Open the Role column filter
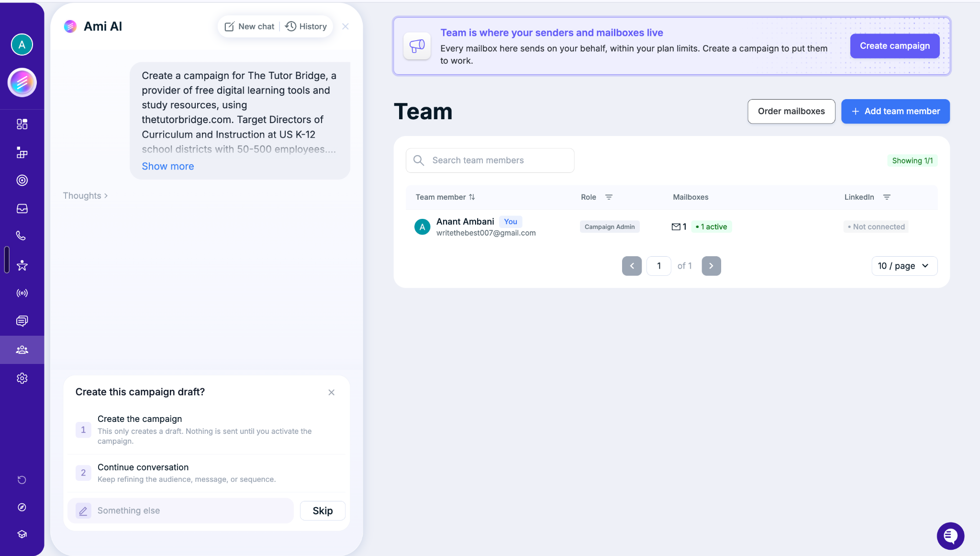The image size is (980, 556). tap(609, 197)
